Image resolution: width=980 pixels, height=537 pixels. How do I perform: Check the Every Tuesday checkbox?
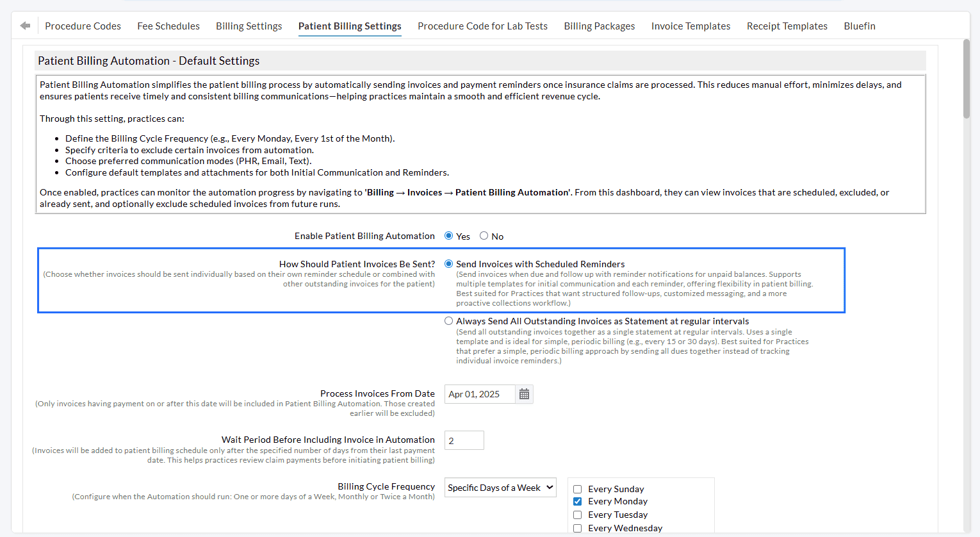(577, 515)
